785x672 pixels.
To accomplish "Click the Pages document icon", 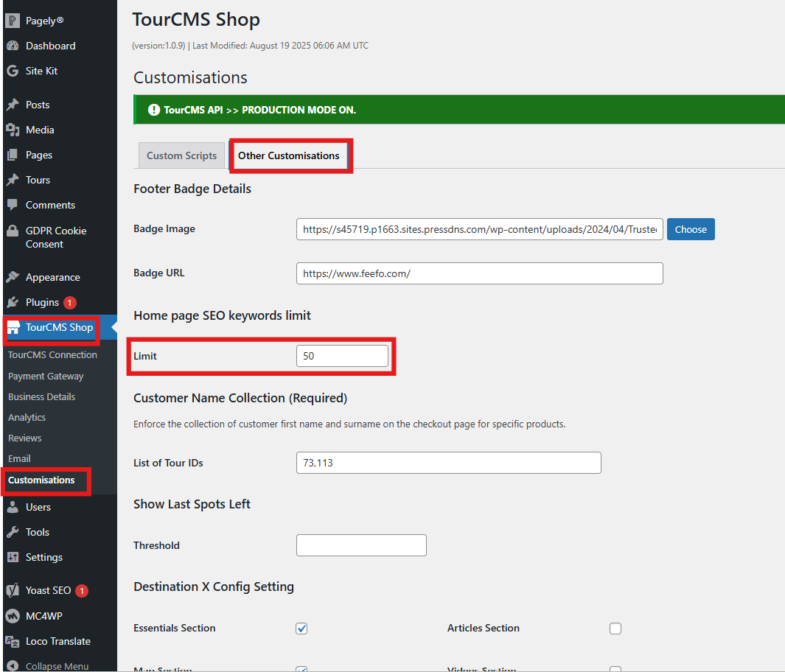I will (x=13, y=155).
